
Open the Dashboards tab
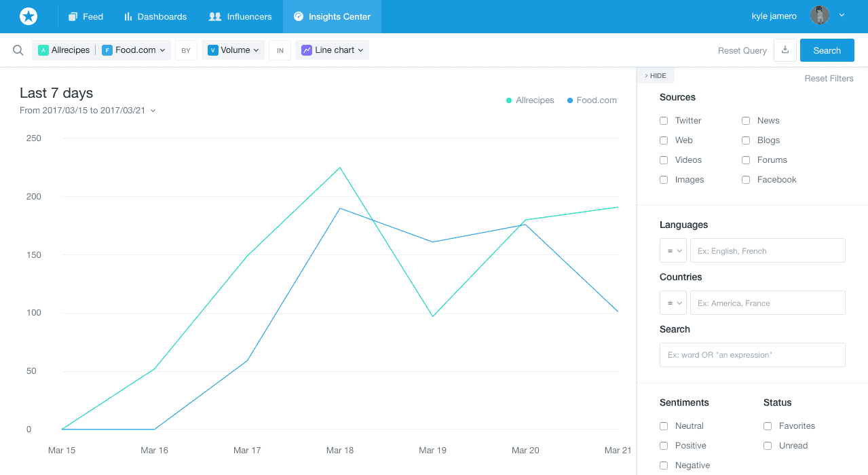(x=155, y=16)
